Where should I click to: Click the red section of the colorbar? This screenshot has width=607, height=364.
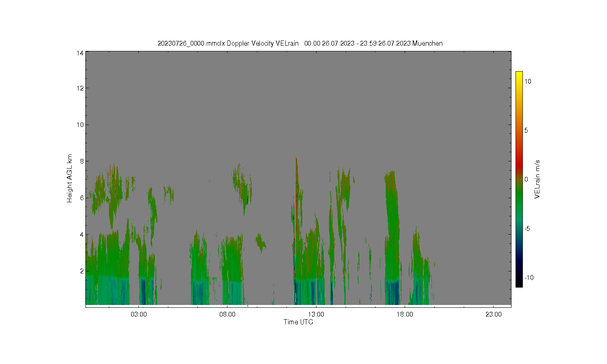point(519,162)
